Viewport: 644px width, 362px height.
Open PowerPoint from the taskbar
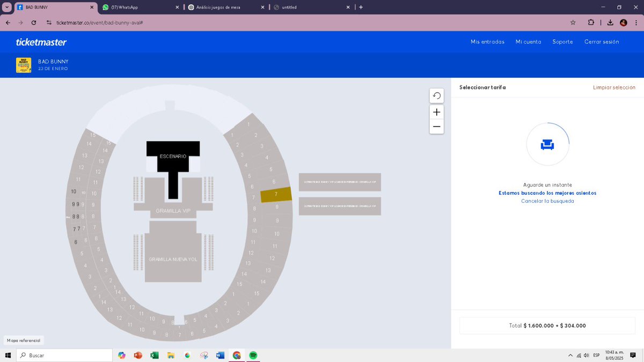pos(138,355)
